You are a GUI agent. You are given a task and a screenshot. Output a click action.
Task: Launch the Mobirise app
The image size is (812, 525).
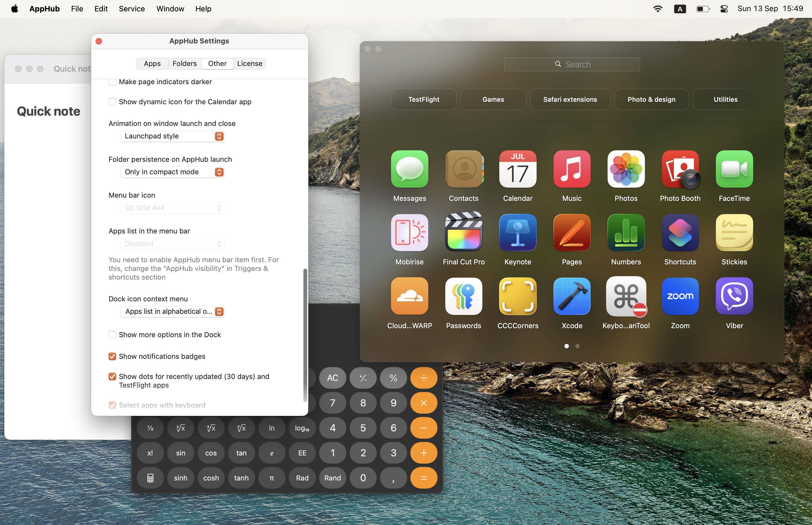[410, 233]
